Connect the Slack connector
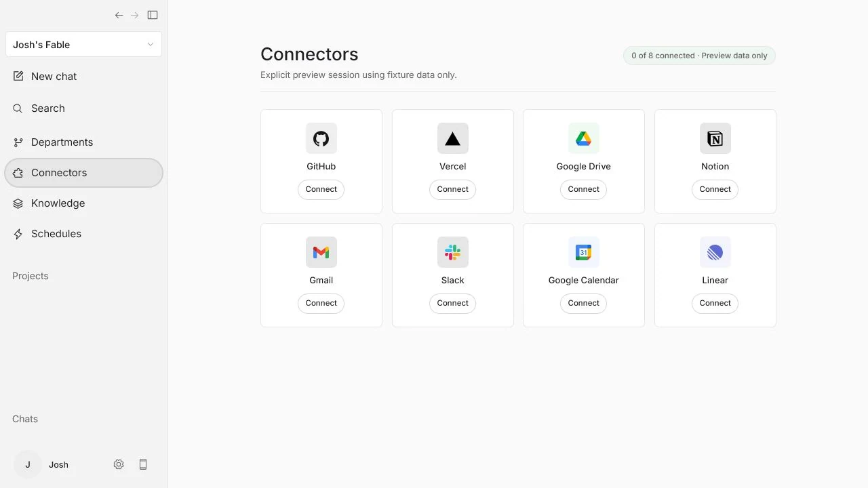 [453, 303]
